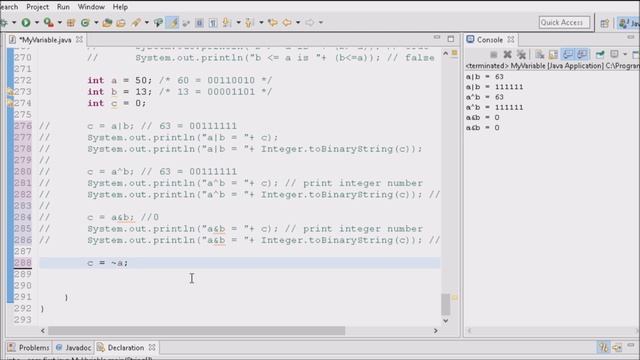
Task: Close the MyVariable.java editor tab
Action: (x=79, y=40)
